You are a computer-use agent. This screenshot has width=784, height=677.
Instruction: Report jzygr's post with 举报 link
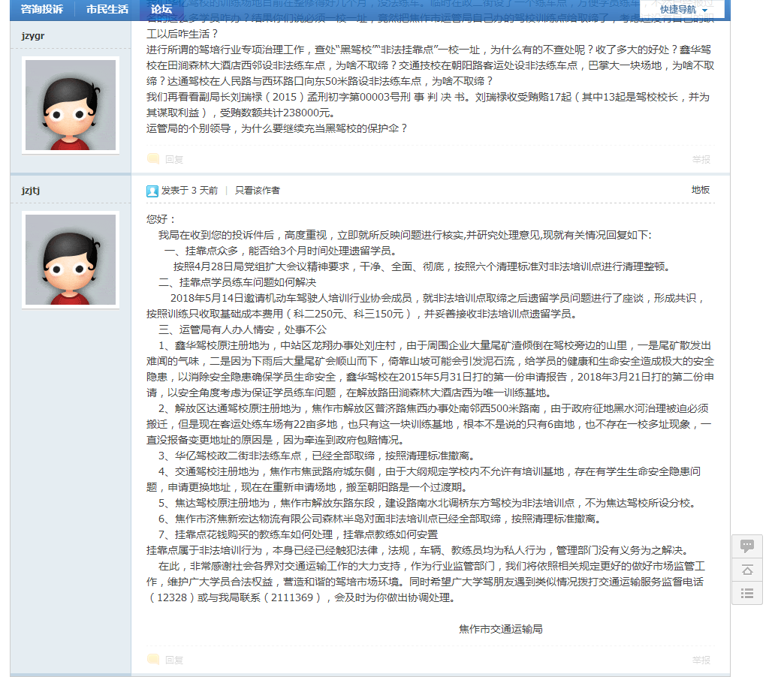(x=701, y=159)
